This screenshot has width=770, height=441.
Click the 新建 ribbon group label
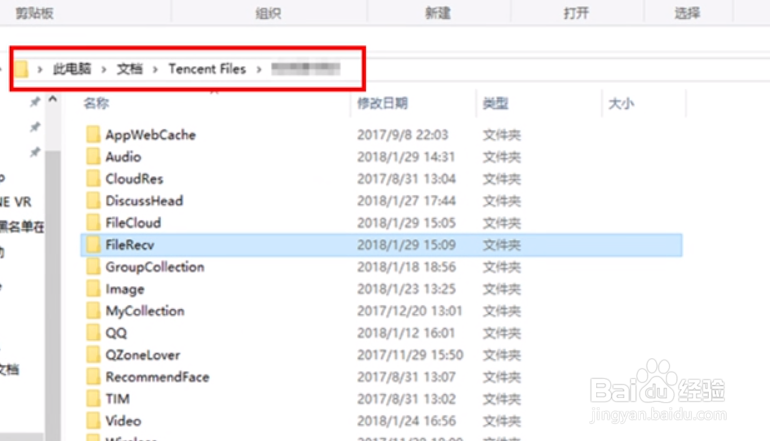[438, 13]
